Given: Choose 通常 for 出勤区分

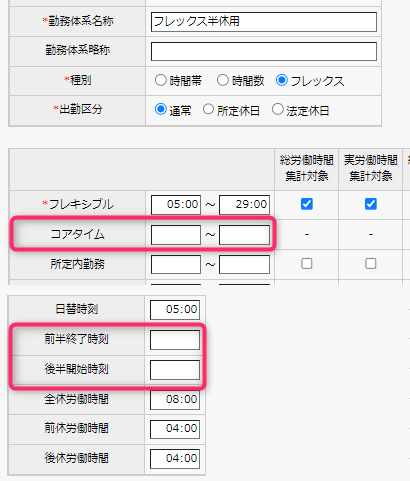Looking at the screenshot, I should [160, 109].
